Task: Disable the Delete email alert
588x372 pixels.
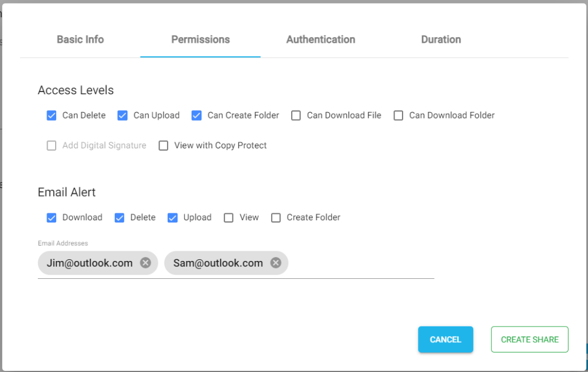Action: point(119,217)
